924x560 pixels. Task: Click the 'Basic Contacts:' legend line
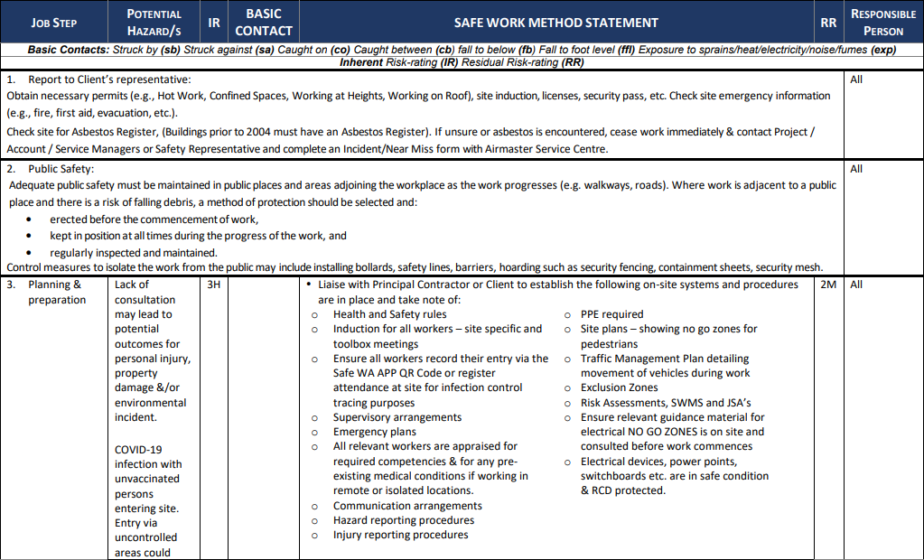(x=462, y=50)
